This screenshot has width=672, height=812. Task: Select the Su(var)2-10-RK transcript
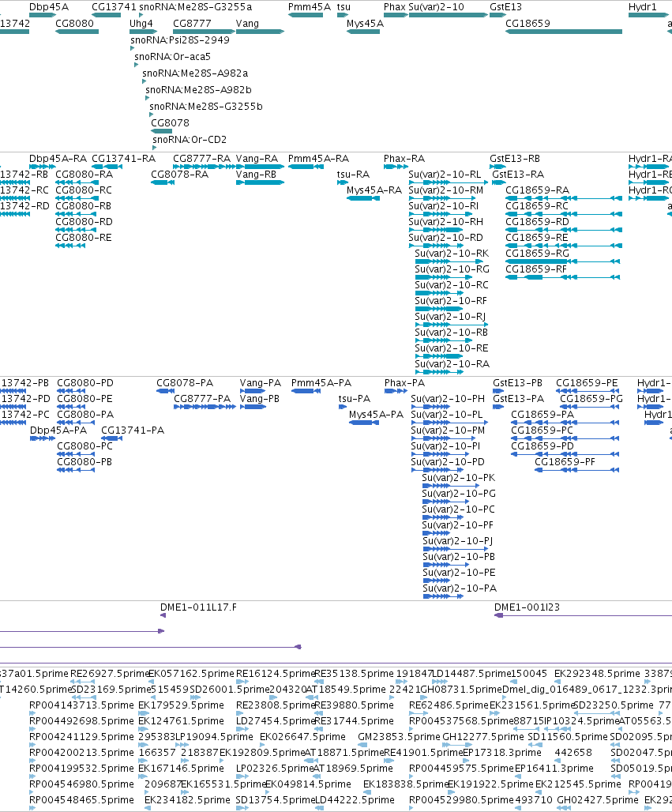tap(452, 254)
